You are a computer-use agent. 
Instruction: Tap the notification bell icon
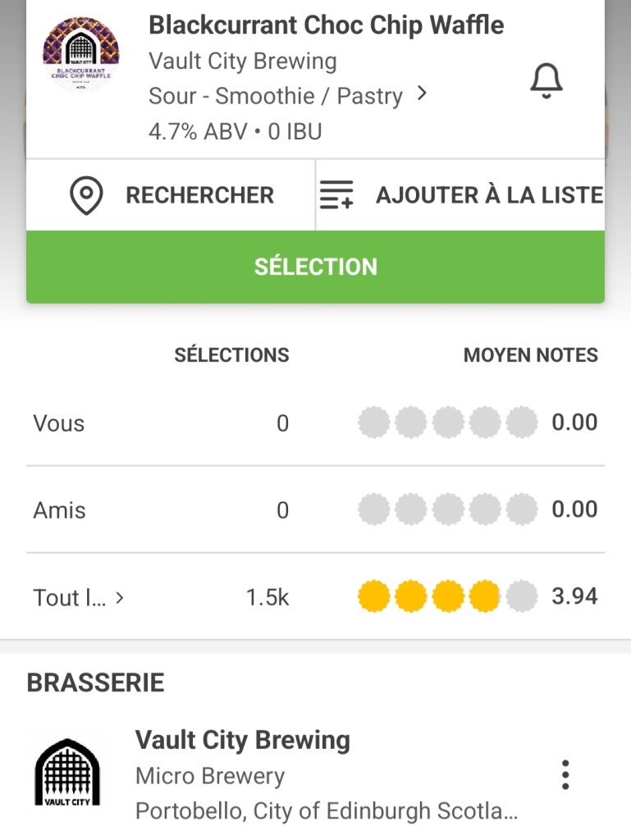pos(546,81)
